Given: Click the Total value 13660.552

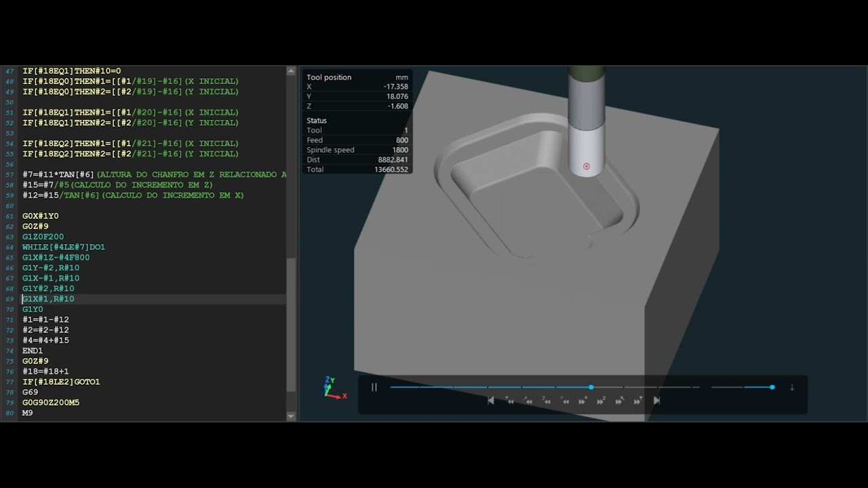Looking at the screenshot, I should coord(391,169).
